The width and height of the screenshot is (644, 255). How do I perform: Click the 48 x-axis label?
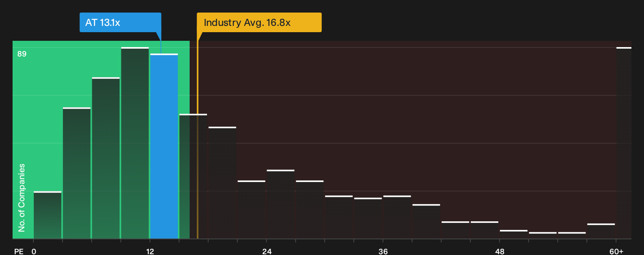coord(500,251)
